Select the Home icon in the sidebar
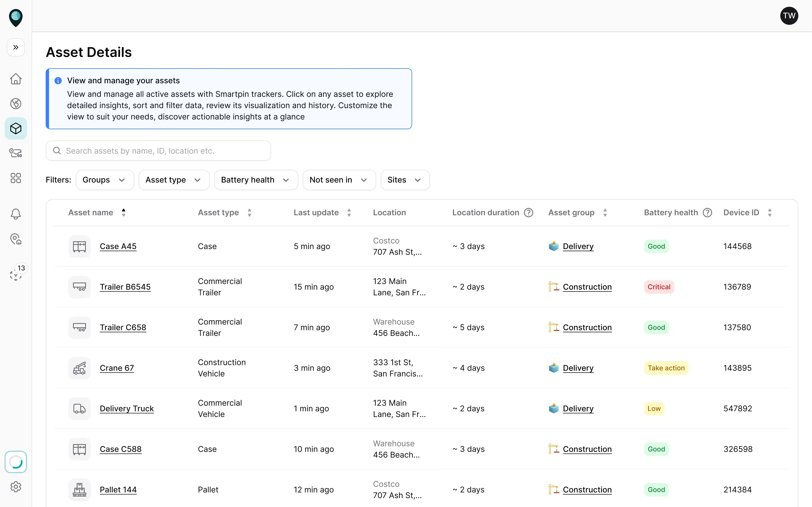Screen dimensions: 812x507 pos(16,79)
